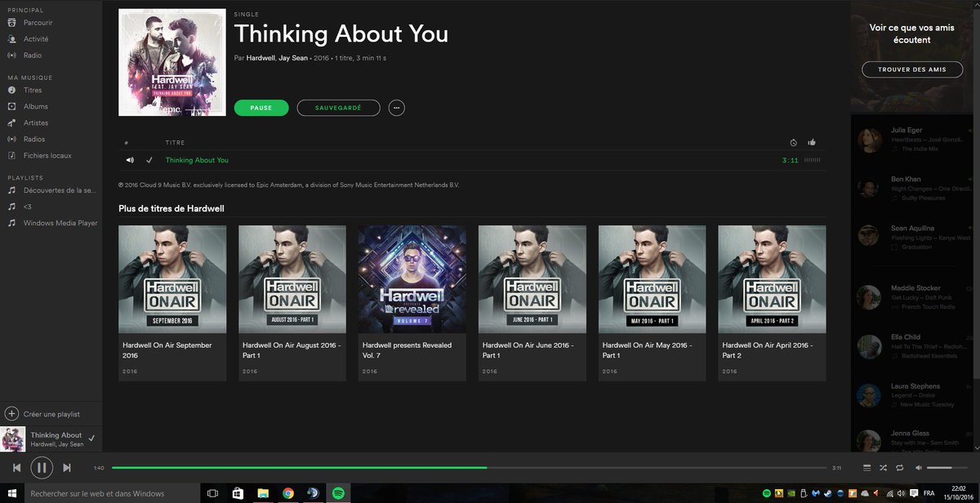980x503 pixels.
Task: Open the action center notifications icon
Action: (x=914, y=493)
